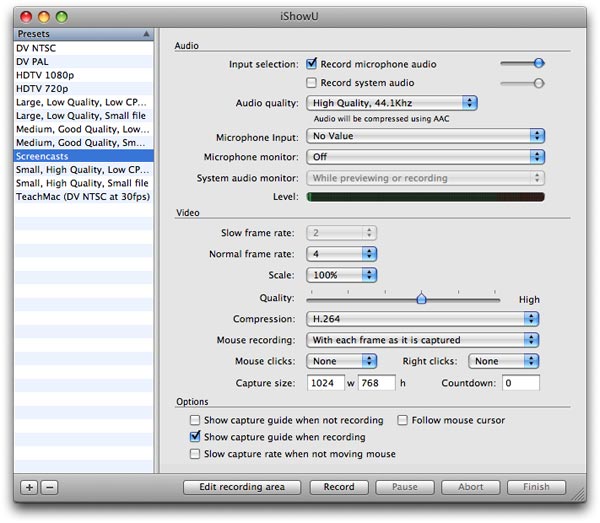Select the Screencasts preset
This screenshot has height=523, width=600.
click(83, 156)
